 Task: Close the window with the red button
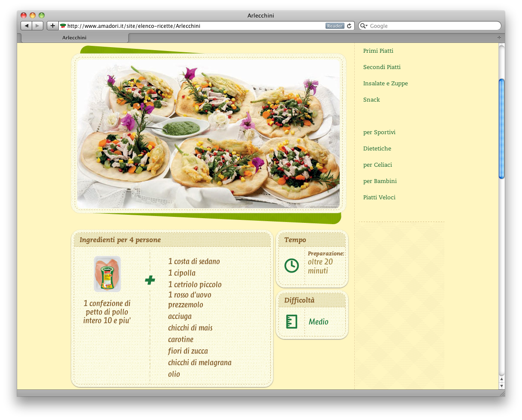(24, 15)
